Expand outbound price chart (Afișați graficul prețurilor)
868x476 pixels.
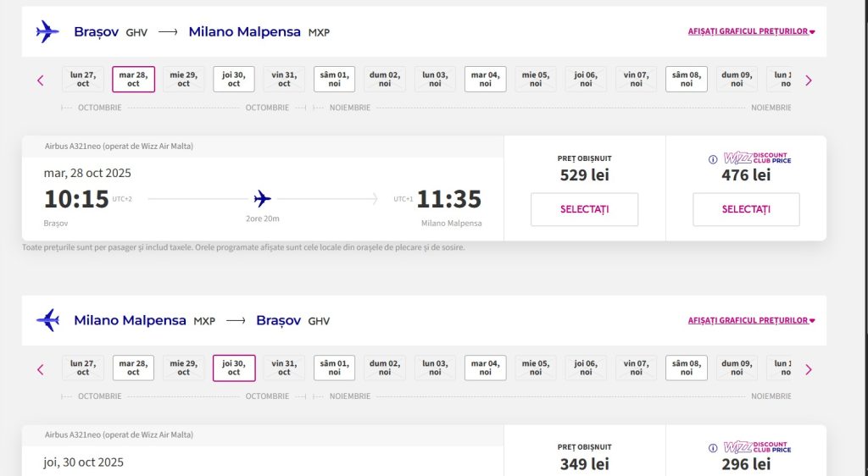pyautogui.click(x=751, y=32)
